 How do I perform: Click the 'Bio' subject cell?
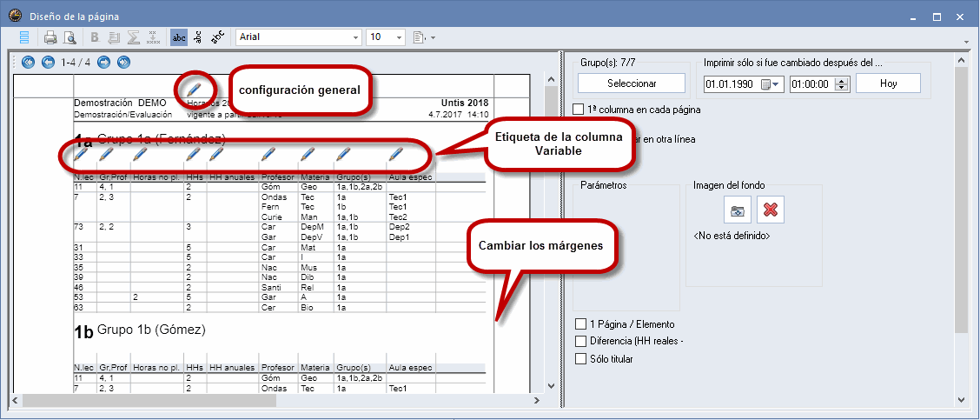pyautogui.click(x=306, y=307)
